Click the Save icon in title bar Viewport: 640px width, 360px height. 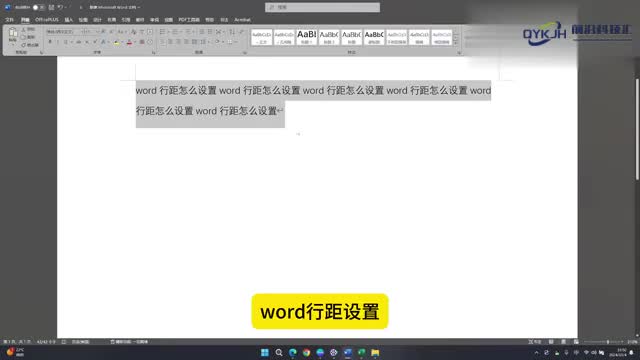51,7
